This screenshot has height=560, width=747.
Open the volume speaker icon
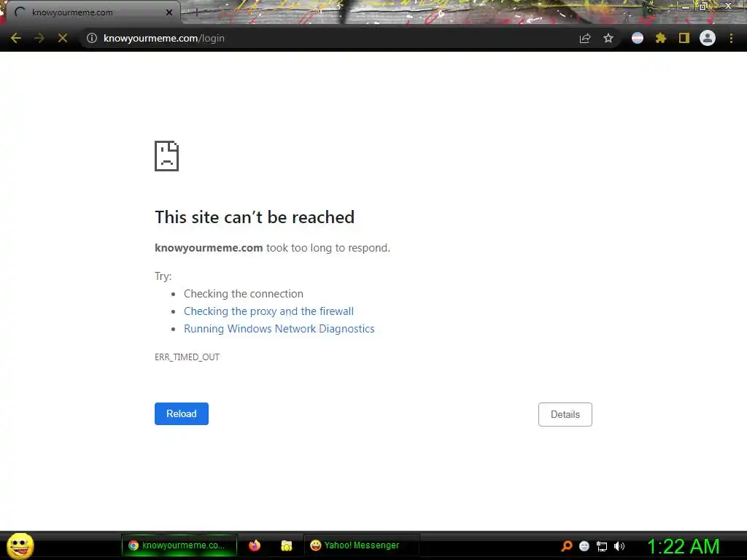click(619, 546)
